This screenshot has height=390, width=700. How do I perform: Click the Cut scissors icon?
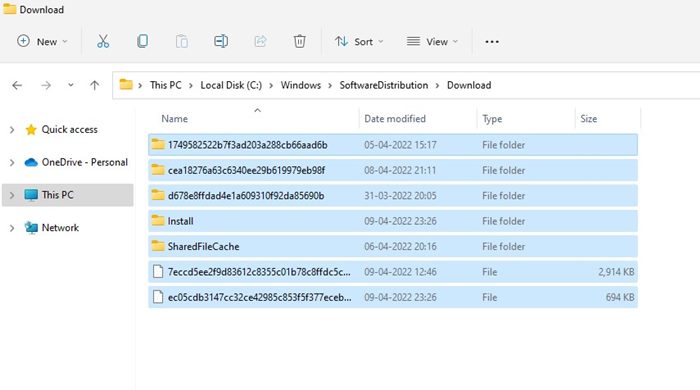coord(103,41)
